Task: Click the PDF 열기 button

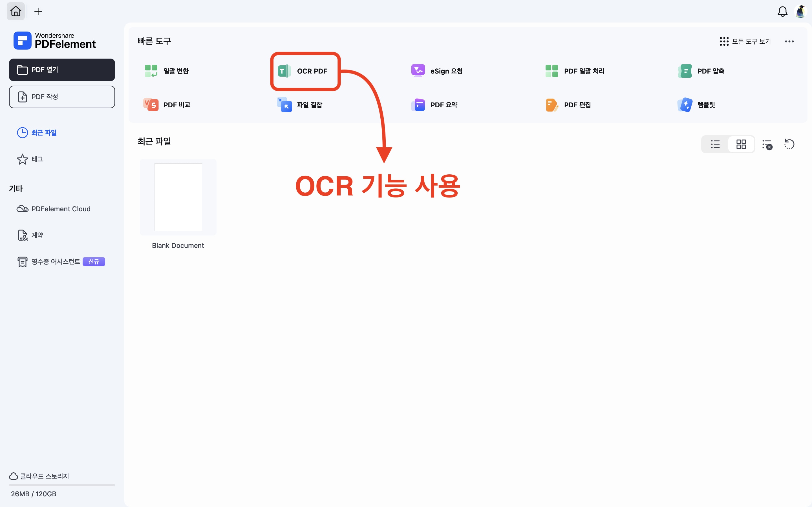Action: pos(62,70)
